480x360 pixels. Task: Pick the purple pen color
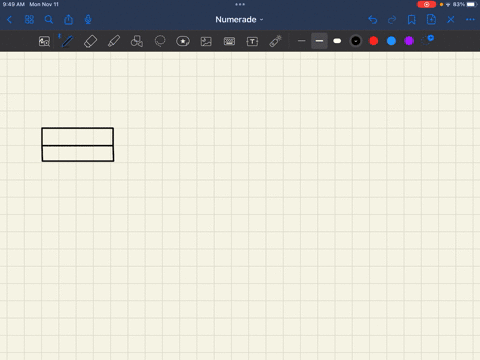[x=409, y=41]
